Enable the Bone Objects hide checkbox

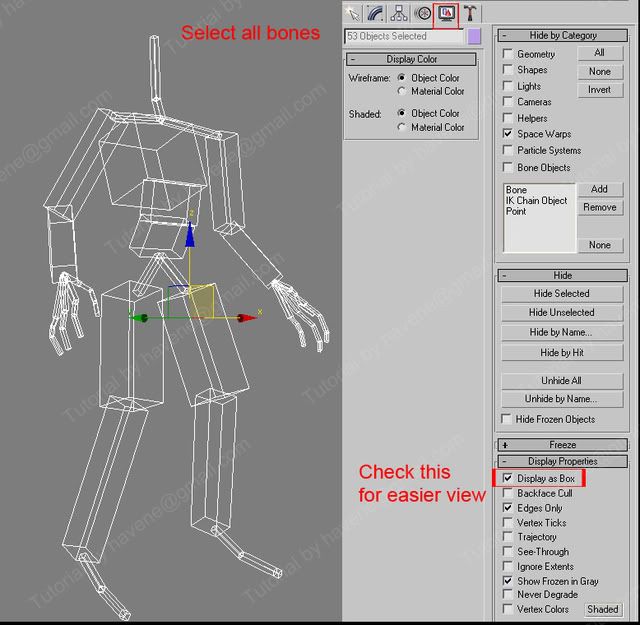point(508,167)
